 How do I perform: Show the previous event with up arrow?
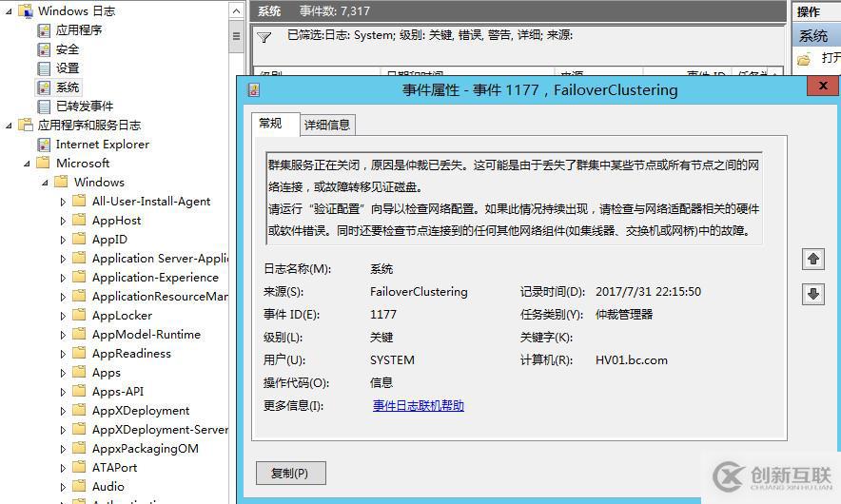[x=813, y=259]
